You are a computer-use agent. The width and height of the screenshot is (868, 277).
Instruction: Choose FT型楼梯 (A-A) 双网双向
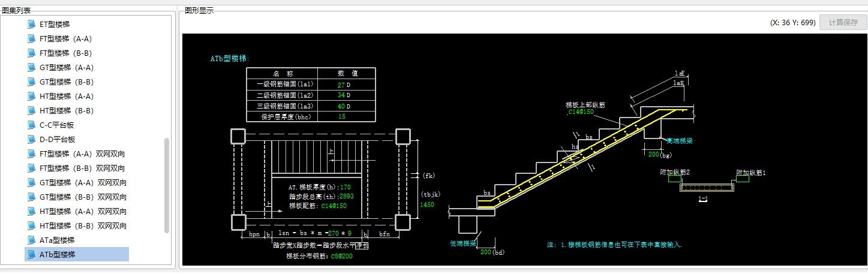pyautogui.click(x=82, y=154)
